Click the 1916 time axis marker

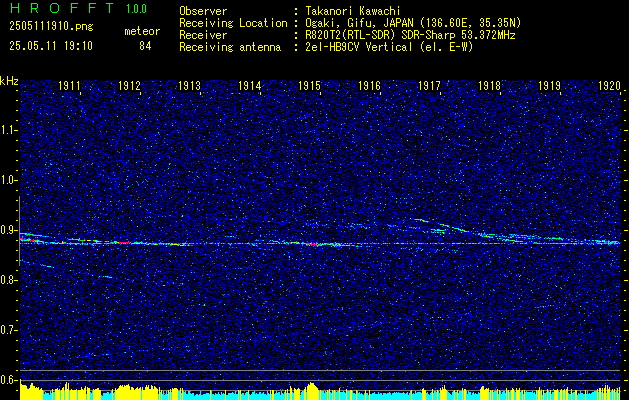[369, 85]
